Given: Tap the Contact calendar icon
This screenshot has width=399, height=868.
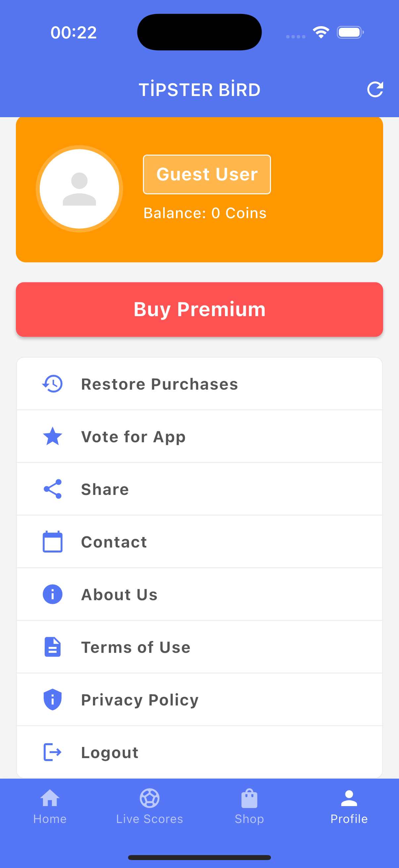Looking at the screenshot, I should (x=53, y=542).
